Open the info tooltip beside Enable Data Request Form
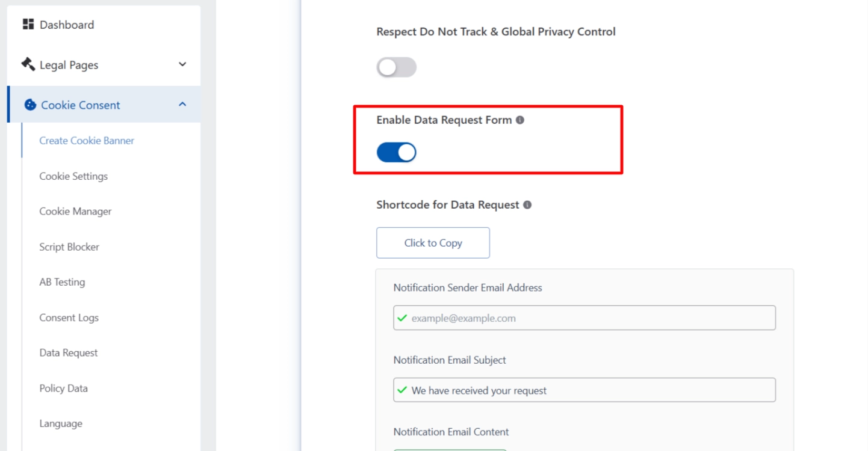868x451 pixels. click(520, 120)
